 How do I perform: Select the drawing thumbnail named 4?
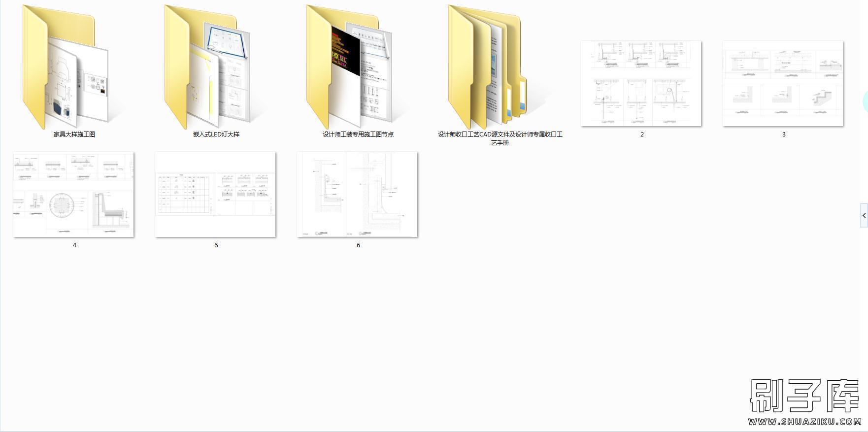(x=73, y=194)
